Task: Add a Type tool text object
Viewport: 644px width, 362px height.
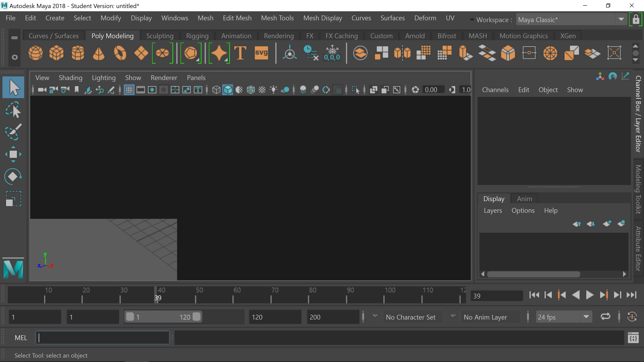Action: click(240, 53)
